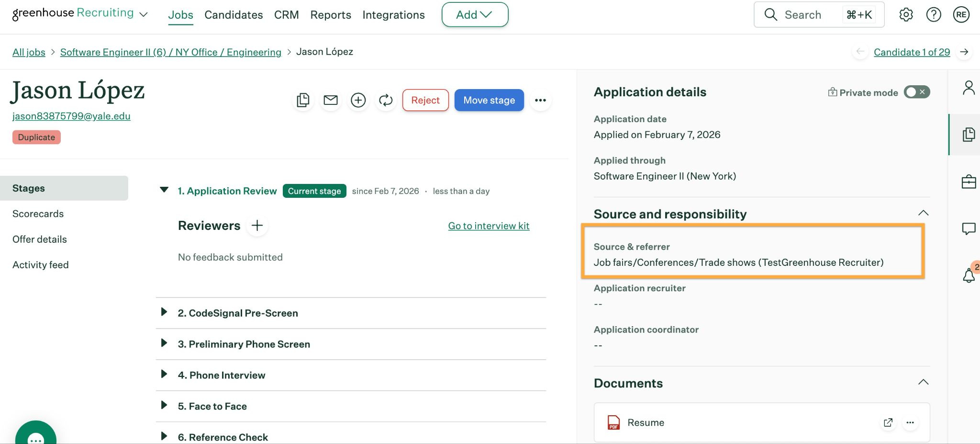Click the Jason López heading
Viewport: 980px width, 444px height.
[x=78, y=91]
